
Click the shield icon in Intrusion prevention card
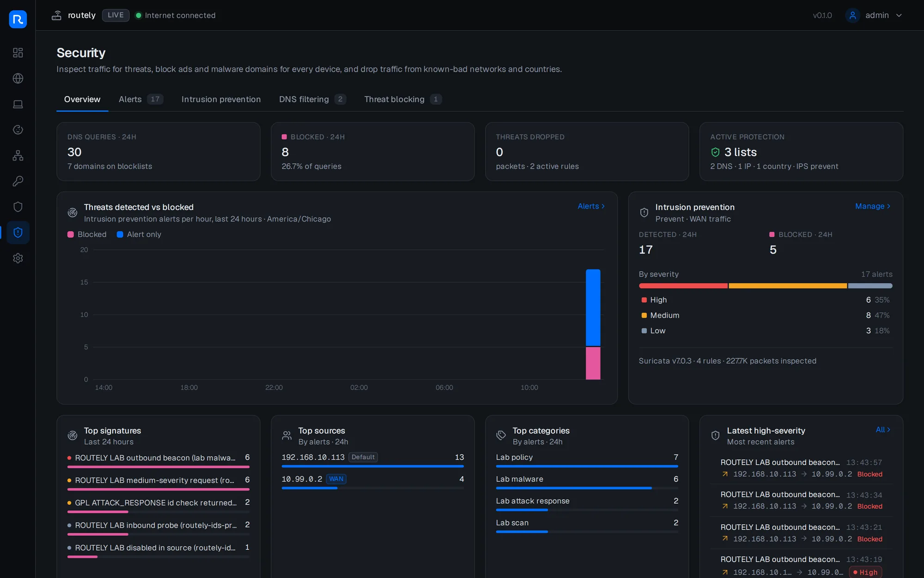(x=644, y=213)
